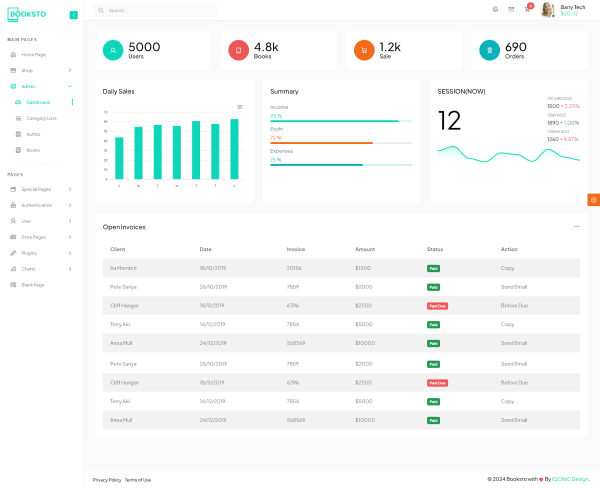This screenshot has width=600, height=488.
Task: Collapse the sidebar with the green arrow button
Action: coord(73,14)
